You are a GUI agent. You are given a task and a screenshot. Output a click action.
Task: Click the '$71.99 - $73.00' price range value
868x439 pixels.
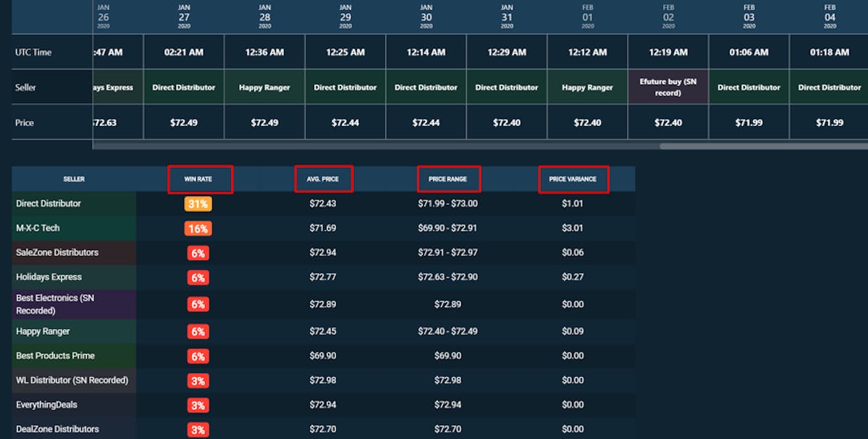(448, 203)
